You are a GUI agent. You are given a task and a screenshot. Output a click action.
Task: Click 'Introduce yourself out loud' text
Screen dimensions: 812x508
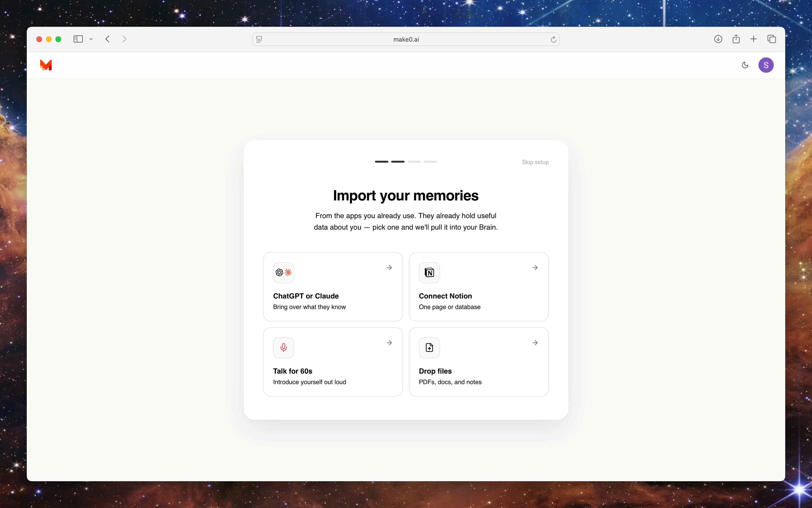[309, 382]
